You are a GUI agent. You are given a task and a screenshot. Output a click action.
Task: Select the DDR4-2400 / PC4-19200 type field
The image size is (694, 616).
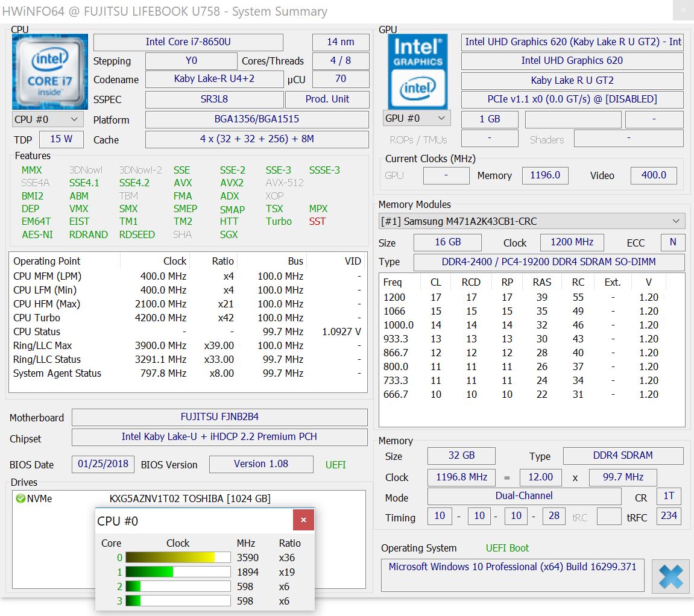549,262
